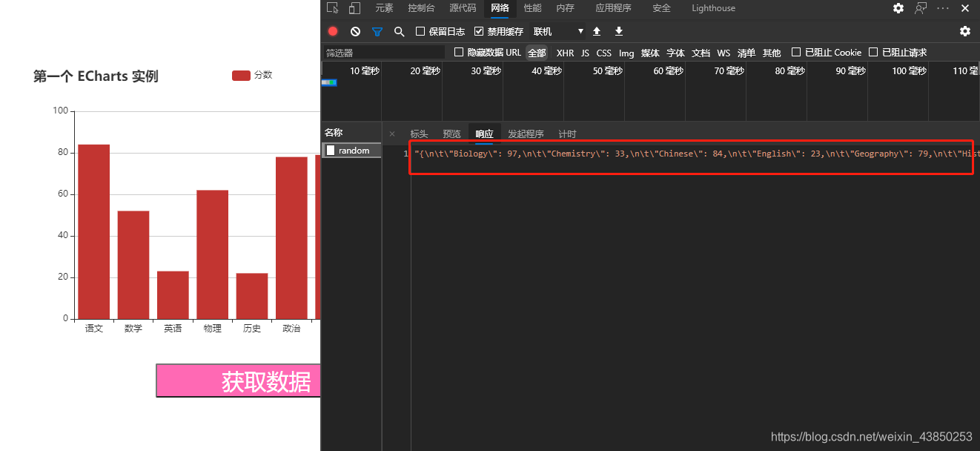Open the Initiator detail tab
Image resolution: width=980 pixels, height=451 pixels.
pyautogui.click(x=526, y=134)
